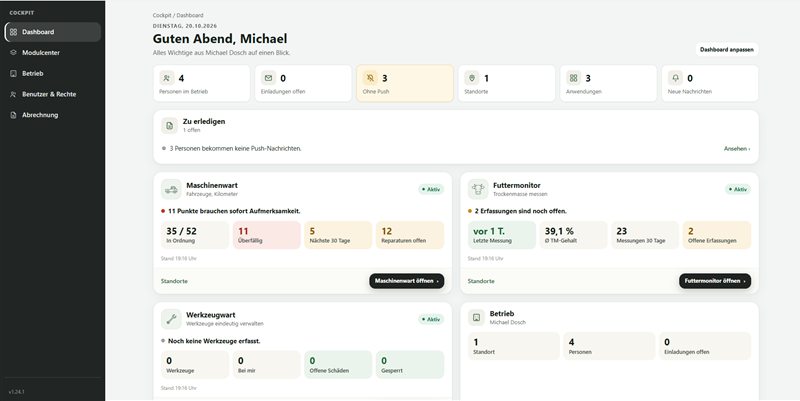Click the Ohne Push muted bell icon
The height and width of the screenshot is (401, 800).
(370, 78)
